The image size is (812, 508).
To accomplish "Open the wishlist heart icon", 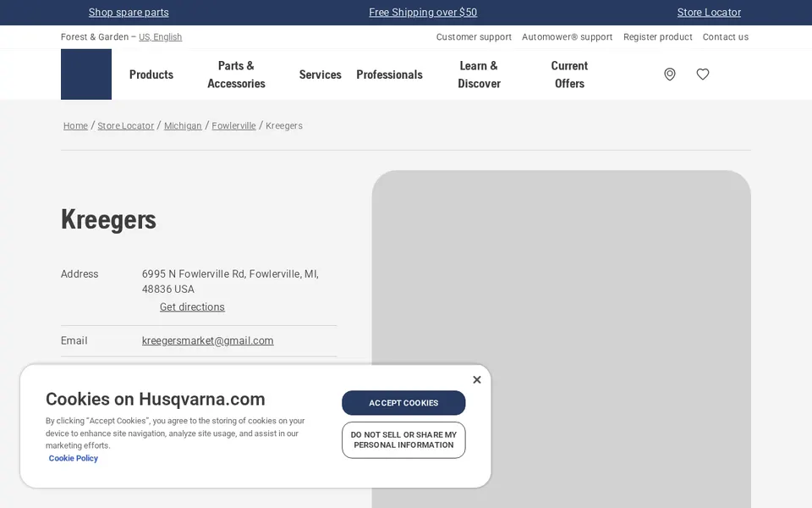I will pyautogui.click(x=702, y=75).
